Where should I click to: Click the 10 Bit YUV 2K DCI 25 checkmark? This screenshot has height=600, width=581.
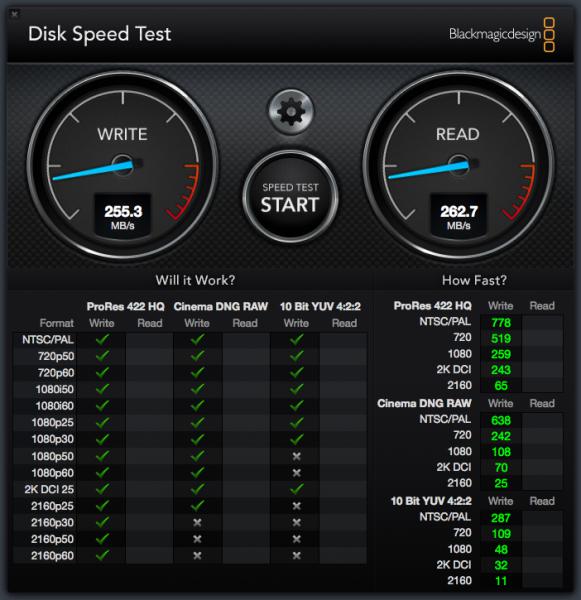[297, 489]
